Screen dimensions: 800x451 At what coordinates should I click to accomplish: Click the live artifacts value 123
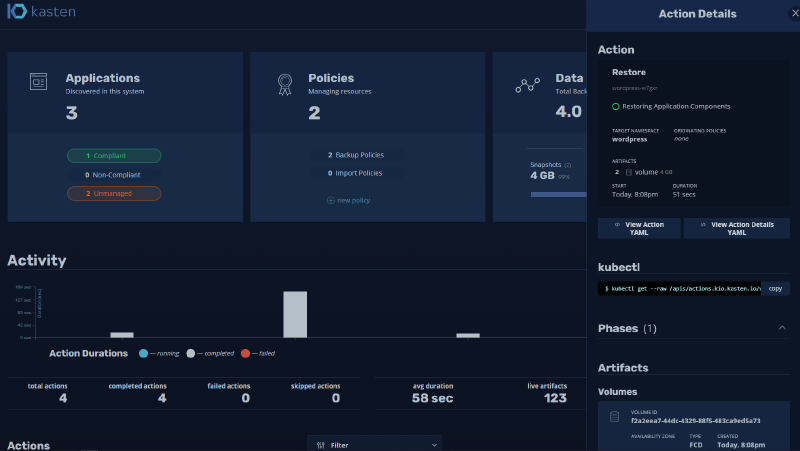(555, 398)
